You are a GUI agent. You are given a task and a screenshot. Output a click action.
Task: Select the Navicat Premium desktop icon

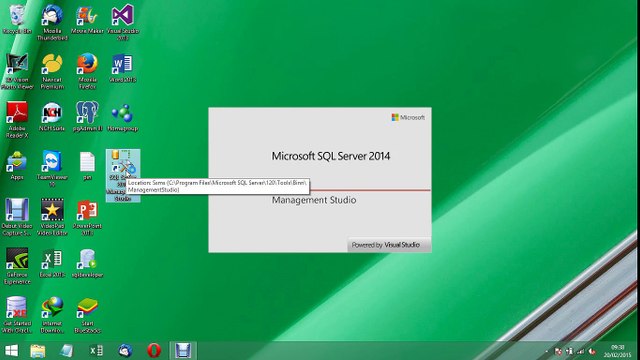pyautogui.click(x=52, y=71)
